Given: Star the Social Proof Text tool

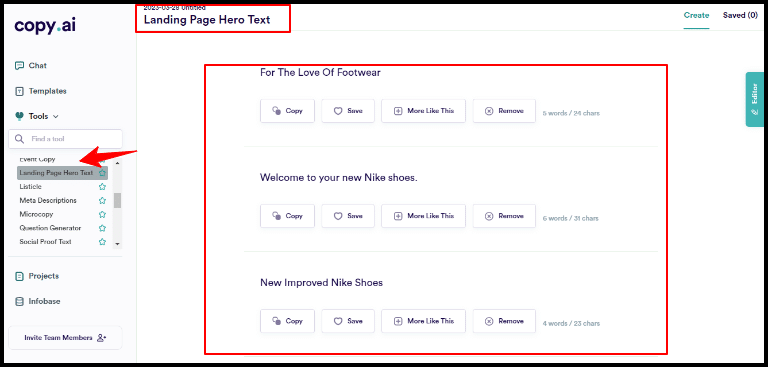Looking at the screenshot, I should pos(102,242).
